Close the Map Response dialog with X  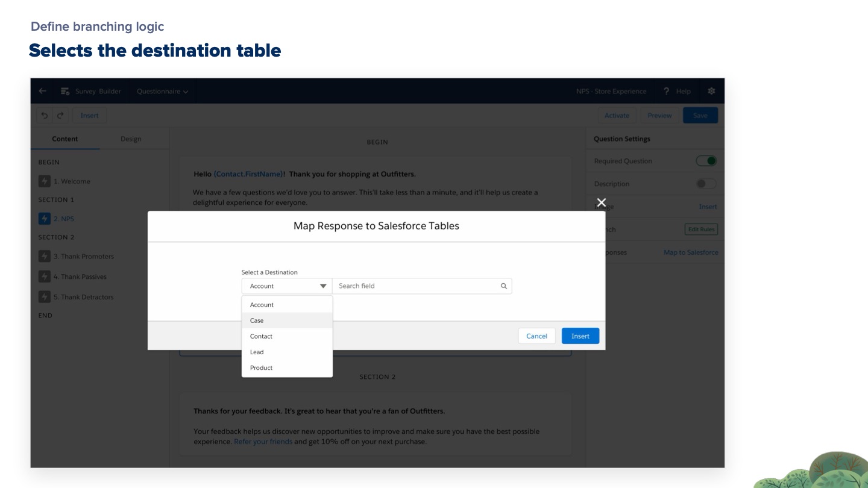tap(601, 202)
